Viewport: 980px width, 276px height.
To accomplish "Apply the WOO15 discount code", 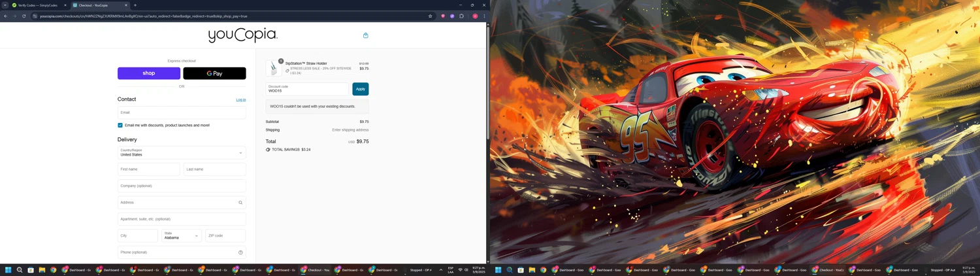I will tap(360, 89).
